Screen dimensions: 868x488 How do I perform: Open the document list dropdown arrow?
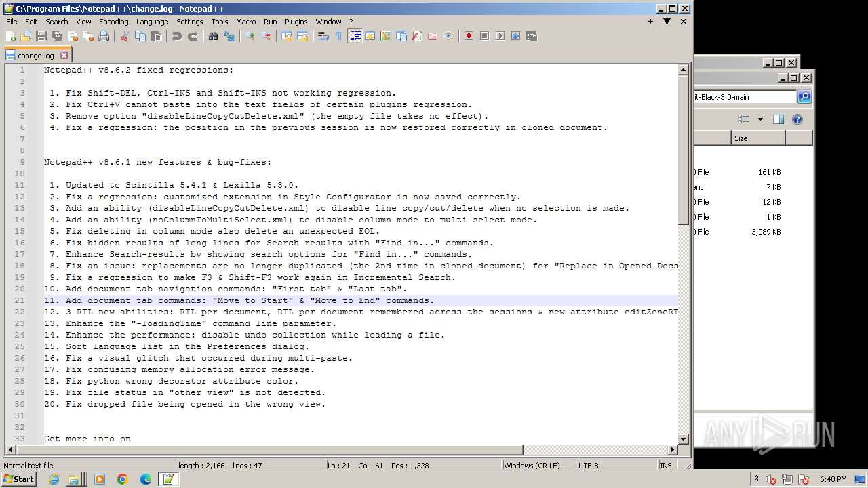[x=667, y=22]
